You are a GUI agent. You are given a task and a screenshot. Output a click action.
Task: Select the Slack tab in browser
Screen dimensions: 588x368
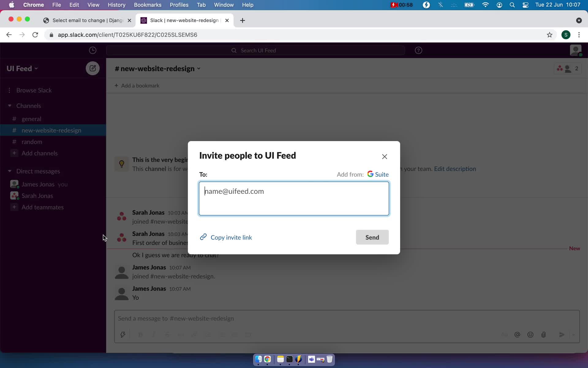[184, 20]
